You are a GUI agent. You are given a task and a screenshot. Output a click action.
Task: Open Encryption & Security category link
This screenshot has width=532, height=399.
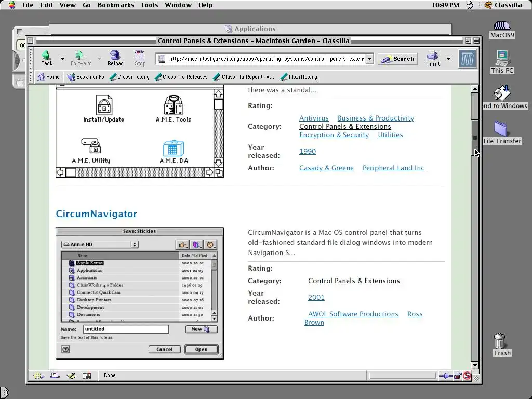(x=334, y=135)
